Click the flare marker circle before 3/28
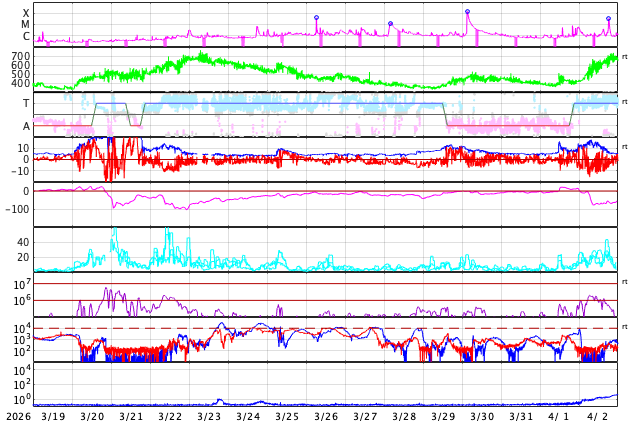 (x=390, y=24)
